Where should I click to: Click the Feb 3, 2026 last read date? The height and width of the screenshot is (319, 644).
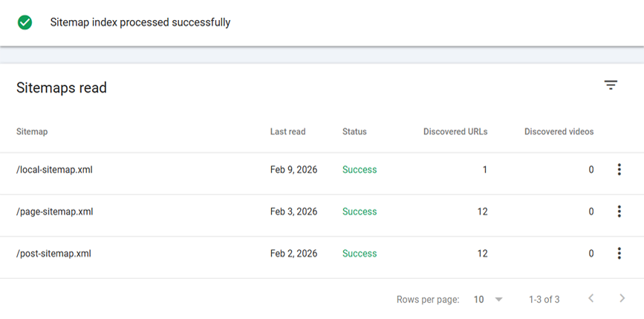coord(293,211)
